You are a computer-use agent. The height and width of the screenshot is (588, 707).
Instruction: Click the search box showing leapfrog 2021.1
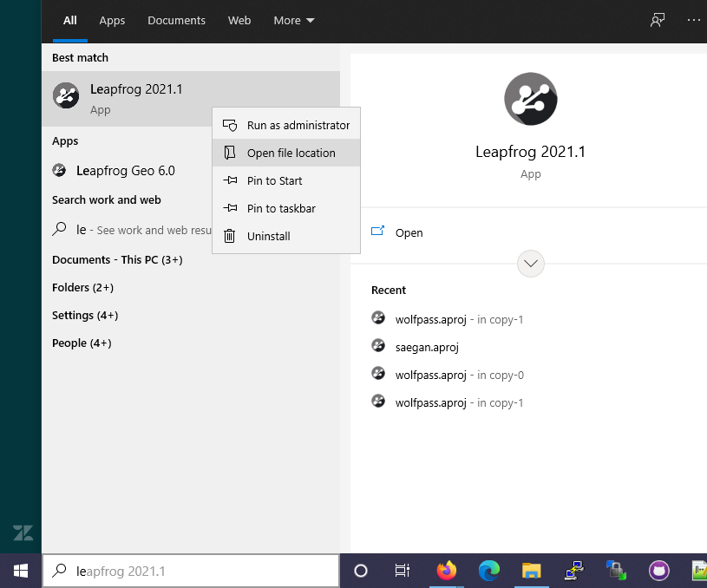191,571
